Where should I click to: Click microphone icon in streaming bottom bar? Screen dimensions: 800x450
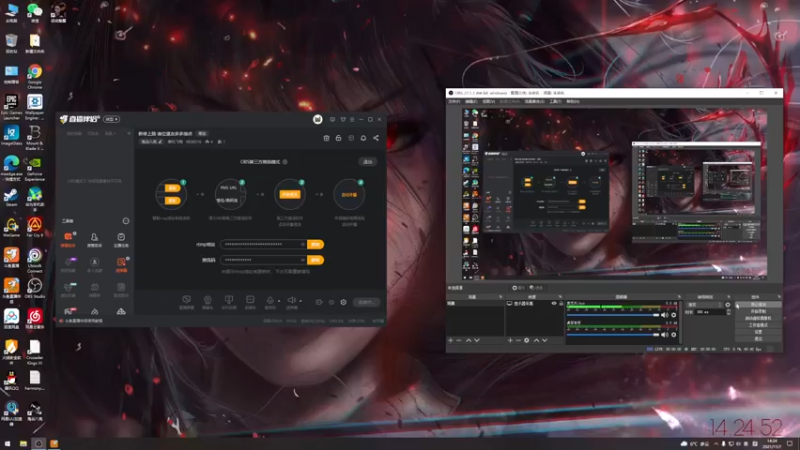pyautogui.click(x=270, y=300)
